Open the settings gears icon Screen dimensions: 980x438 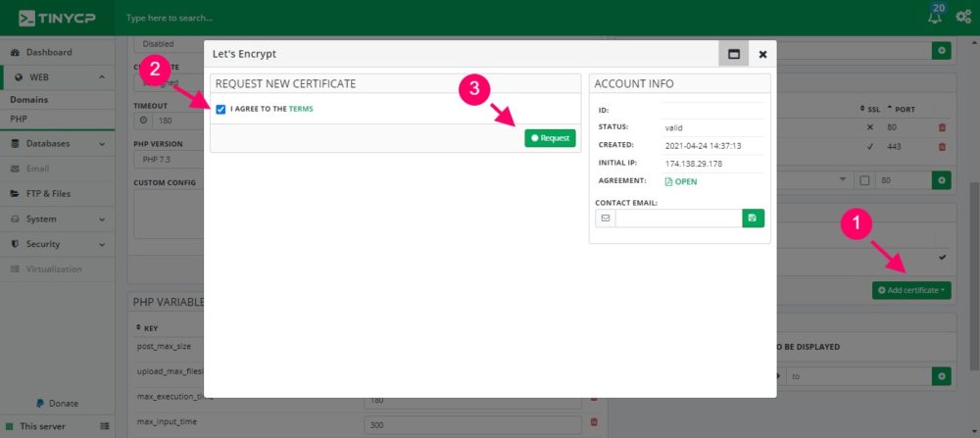coord(963,17)
